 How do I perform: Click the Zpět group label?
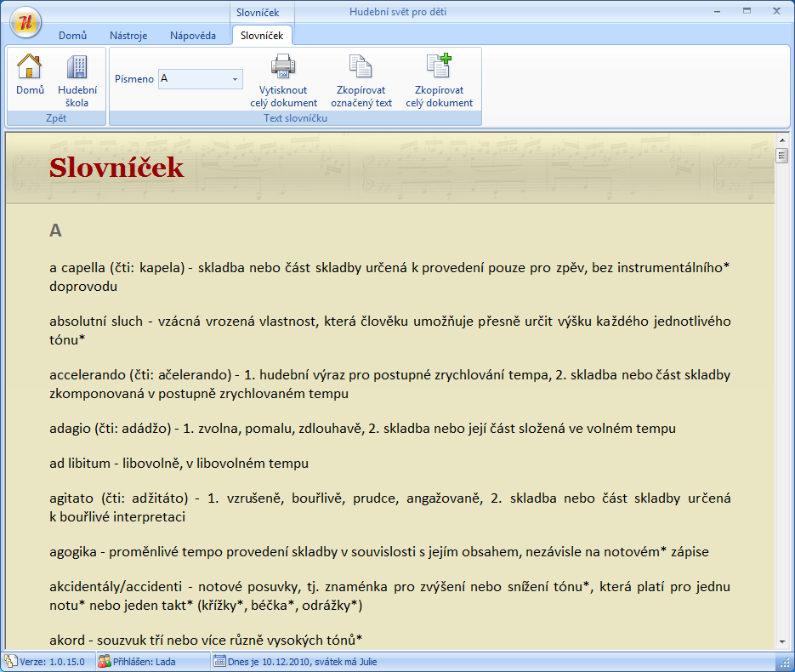[x=56, y=118]
